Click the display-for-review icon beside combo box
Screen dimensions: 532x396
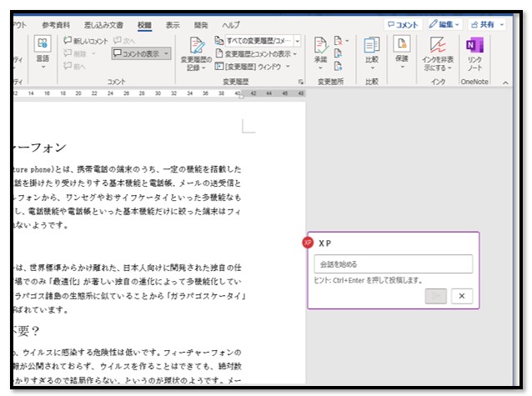point(218,41)
